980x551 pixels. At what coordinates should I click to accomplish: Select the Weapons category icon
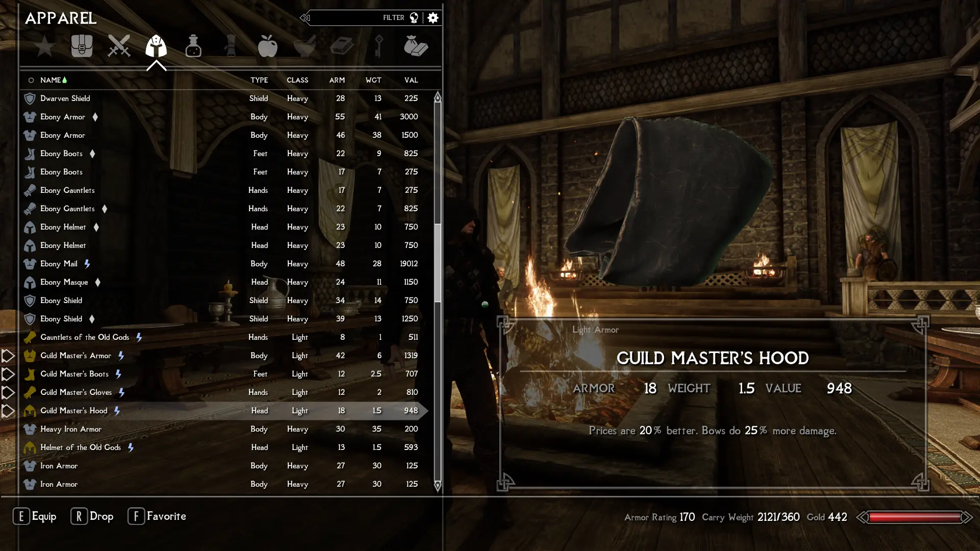(118, 46)
